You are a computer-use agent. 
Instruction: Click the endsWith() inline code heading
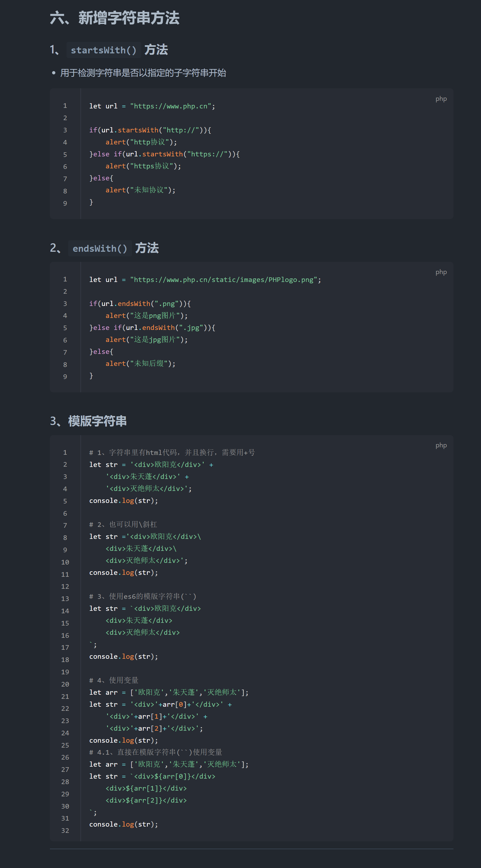tap(100, 249)
